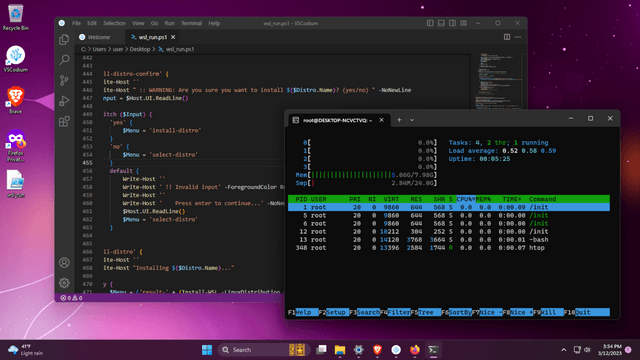640x360 pixels.
Task: Open Customize Layout icon in title bar
Action: click(x=464, y=23)
